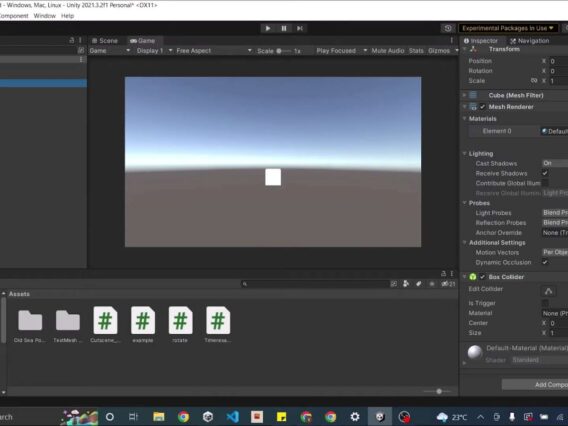Open the Window menu
568x426 pixels.
[x=45, y=16]
